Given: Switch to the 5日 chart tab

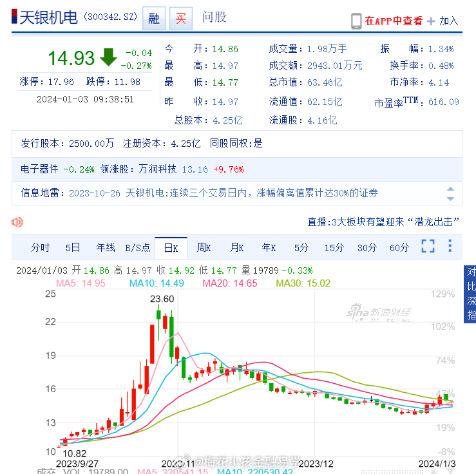Looking at the screenshot, I should tap(73, 247).
